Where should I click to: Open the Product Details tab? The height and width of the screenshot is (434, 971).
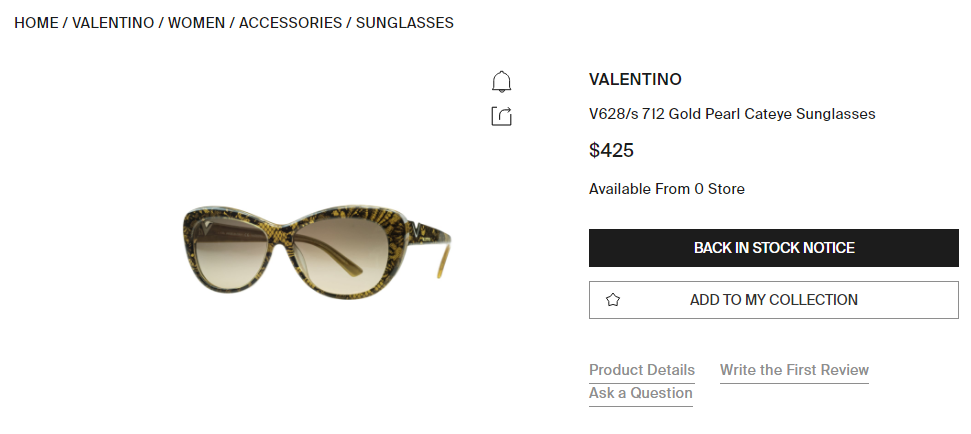point(641,370)
